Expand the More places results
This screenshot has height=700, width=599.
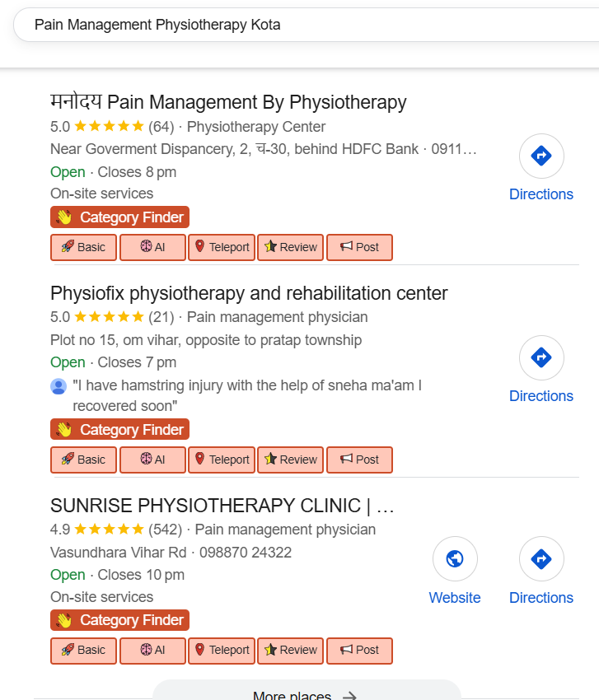click(x=306, y=692)
